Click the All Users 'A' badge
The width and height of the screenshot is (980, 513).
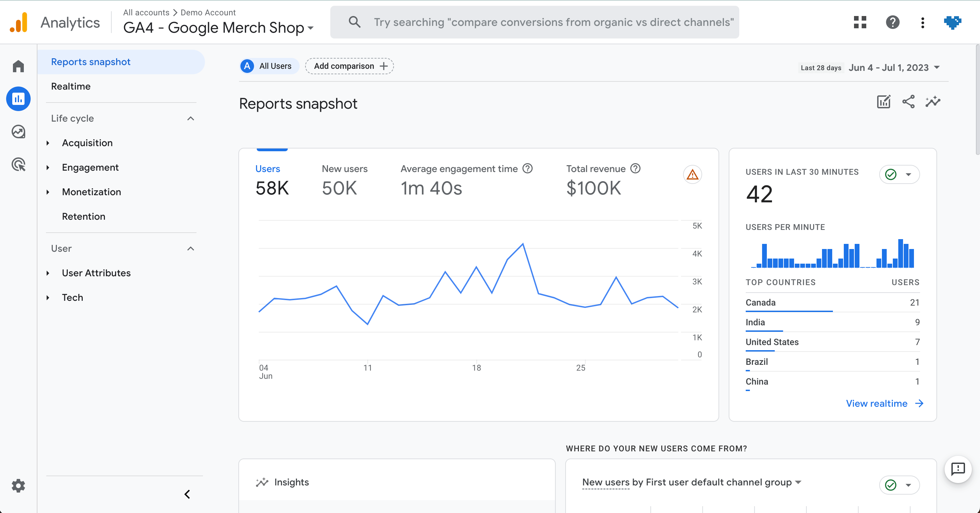(247, 66)
